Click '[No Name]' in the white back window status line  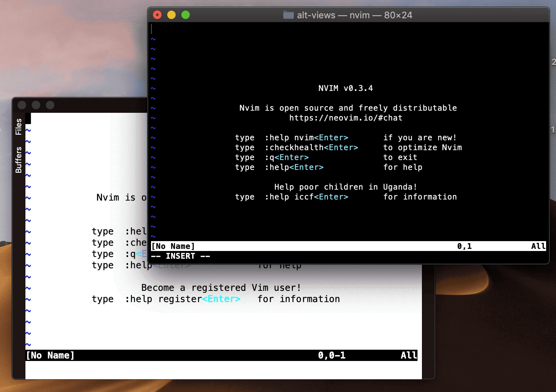(50, 355)
